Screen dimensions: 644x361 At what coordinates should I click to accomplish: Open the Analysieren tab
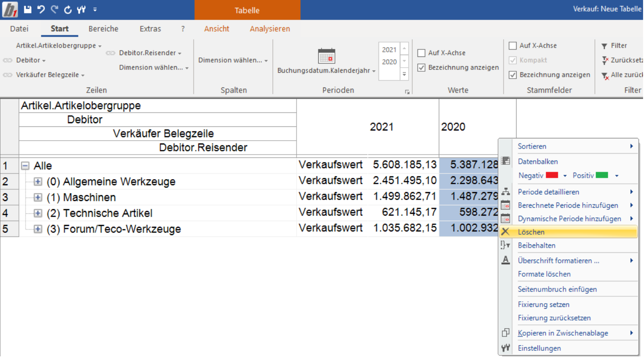[x=270, y=29]
